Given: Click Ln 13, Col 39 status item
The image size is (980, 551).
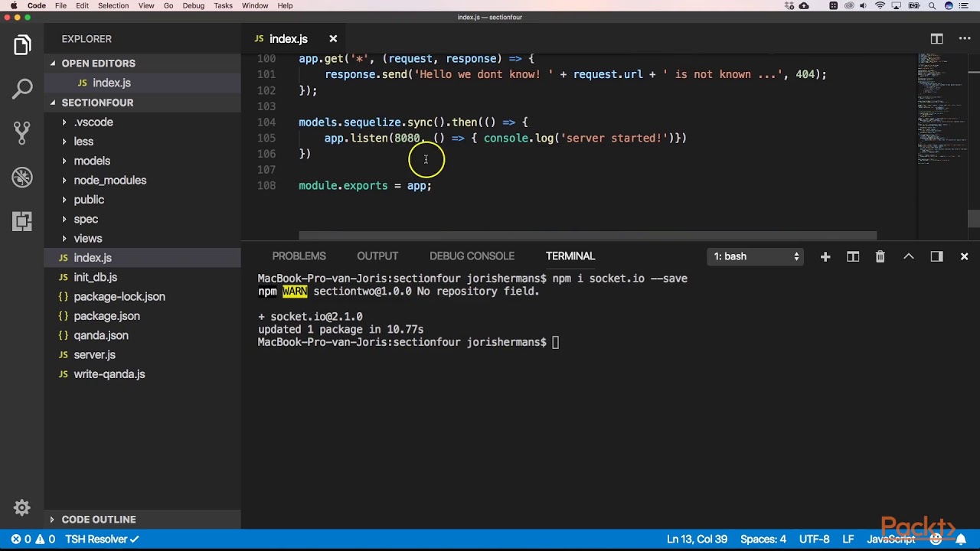Looking at the screenshot, I should coord(697,540).
